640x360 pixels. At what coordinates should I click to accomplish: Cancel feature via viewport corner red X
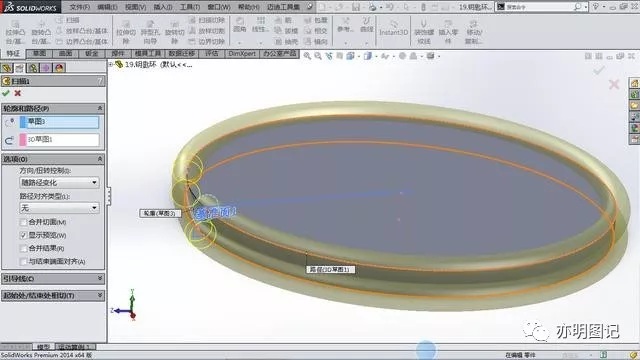click(614, 84)
